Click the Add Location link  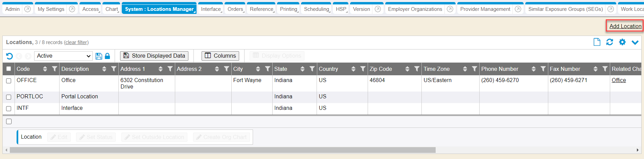[625, 26]
